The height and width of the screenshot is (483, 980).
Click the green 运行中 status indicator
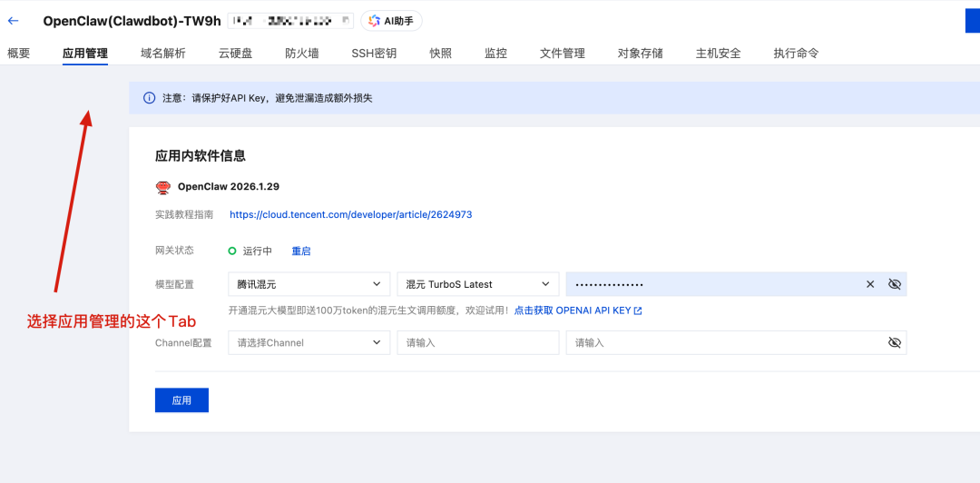232,251
